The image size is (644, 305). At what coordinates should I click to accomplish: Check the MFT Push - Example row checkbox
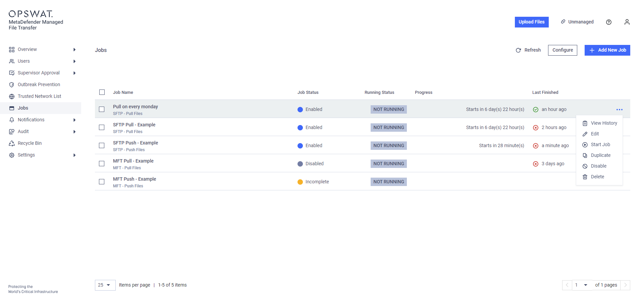coord(102,182)
